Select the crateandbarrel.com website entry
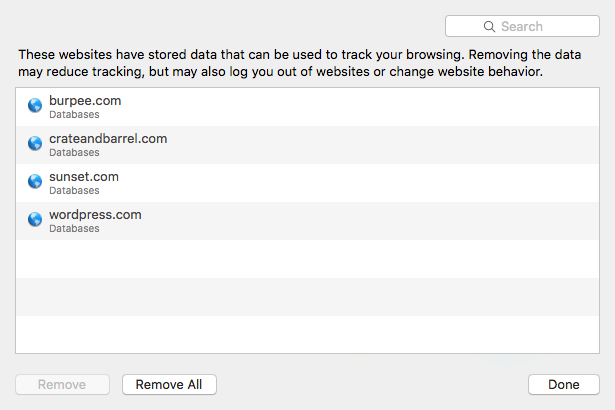Image resolution: width=615 pixels, height=410 pixels. coord(300,144)
